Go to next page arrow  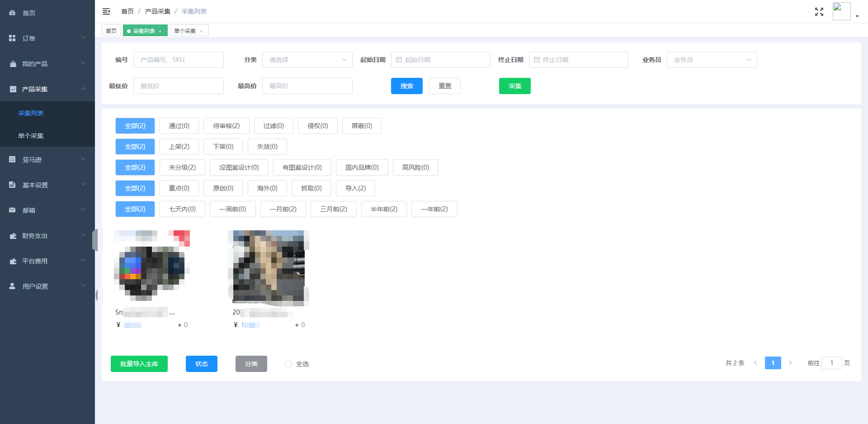(790, 363)
